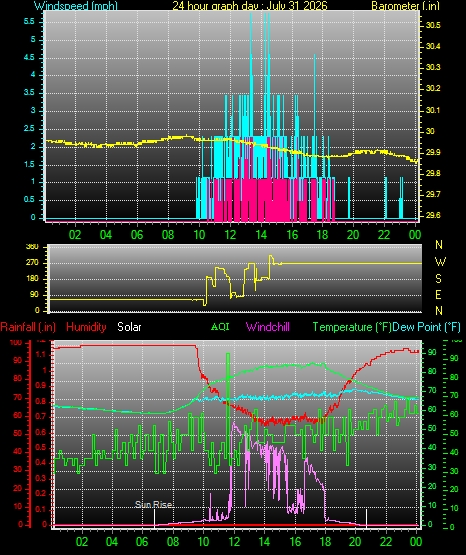The height and width of the screenshot is (555, 466).
Task: Click the "Temperature (°F)" legend label
Action: [352, 327]
